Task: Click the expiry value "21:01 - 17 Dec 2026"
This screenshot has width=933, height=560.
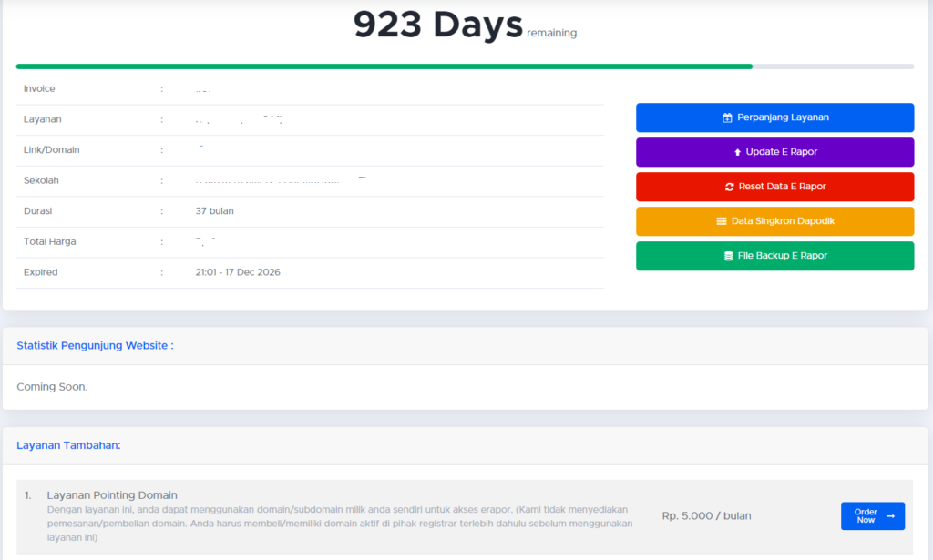Action: [238, 272]
